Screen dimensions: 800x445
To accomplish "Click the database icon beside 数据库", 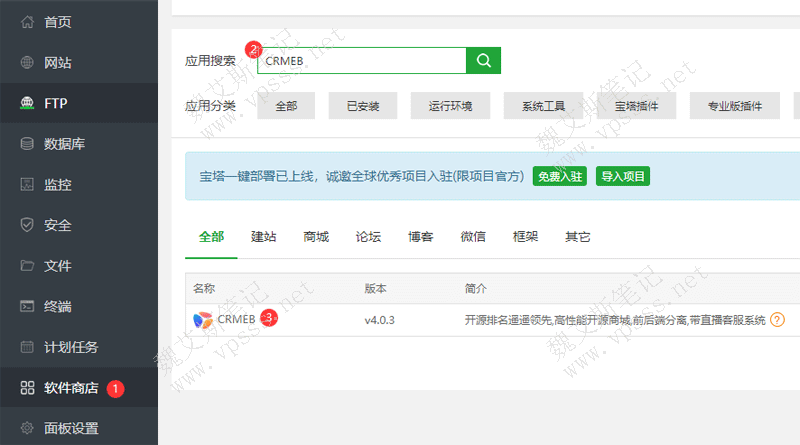I will tap(27, 144).
